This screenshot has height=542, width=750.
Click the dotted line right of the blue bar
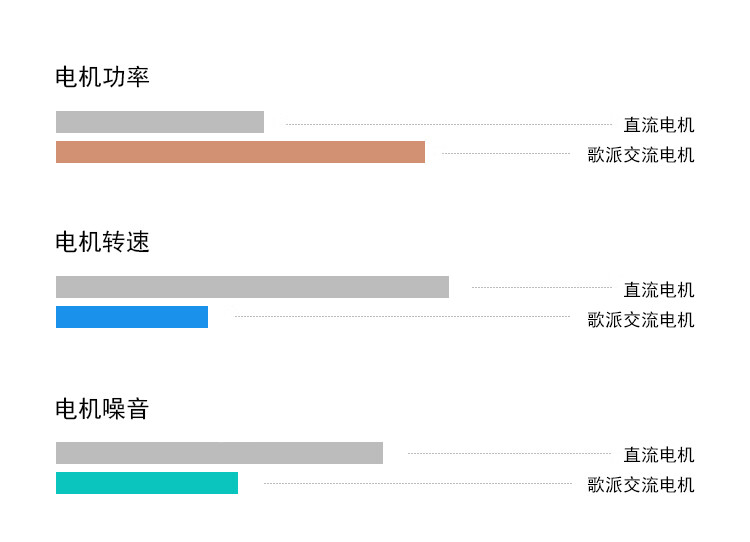402,317
